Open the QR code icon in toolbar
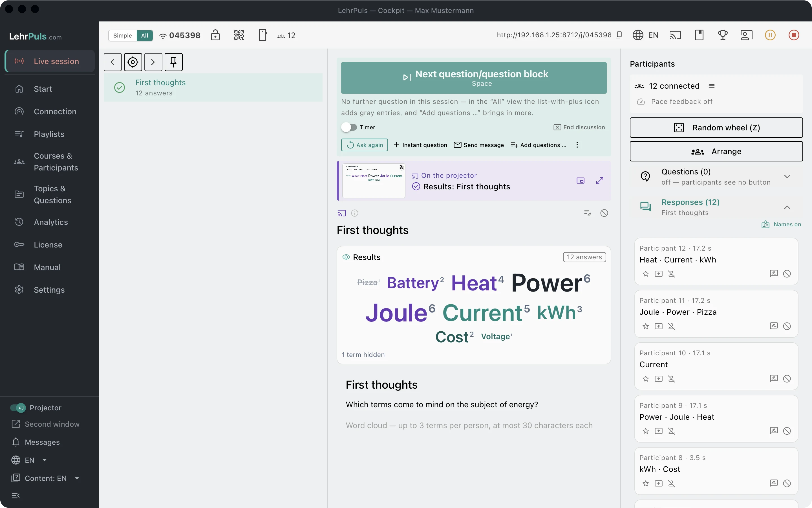Viewport: 812px width, 508px height. (x=239, y=35)
